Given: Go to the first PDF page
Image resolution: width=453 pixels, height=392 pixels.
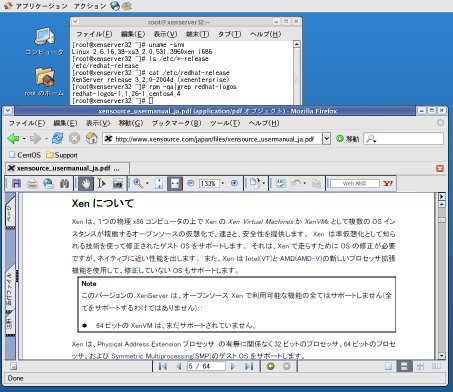Looking at the screenshot, I should pyautogui.click(x=163, y=366).
